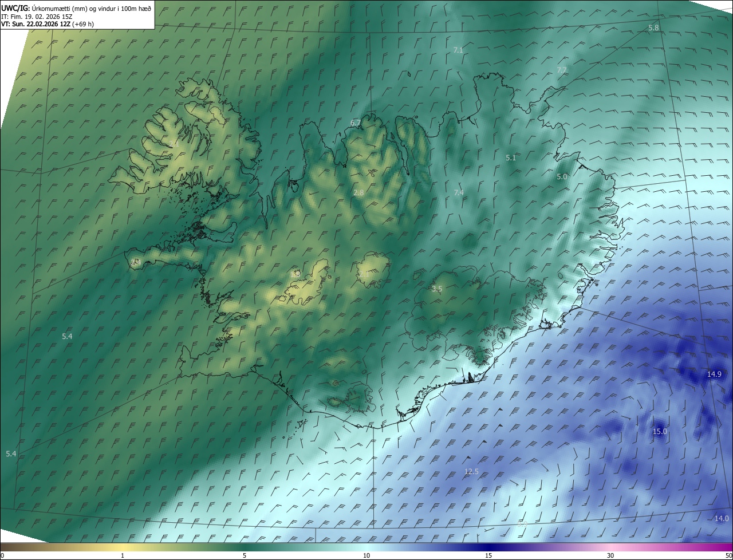Click the 50 tick on the colour scale
Screen dimensions: 733x560
(x=728, y=555)
